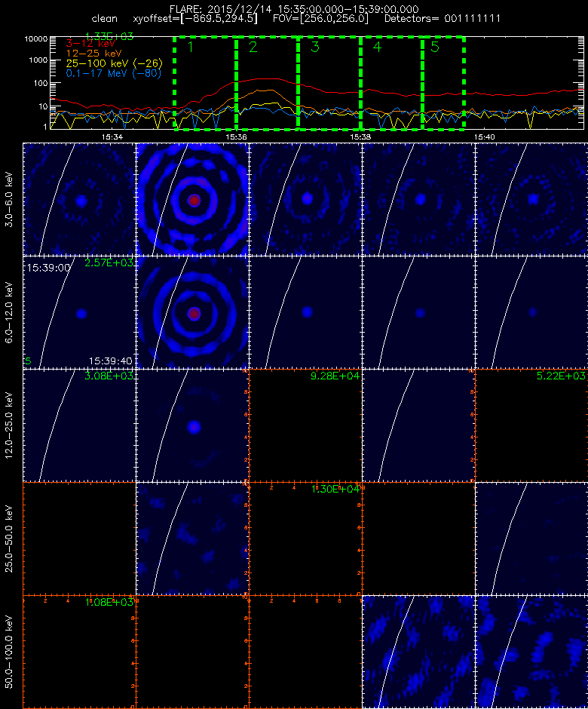Screen dimensions: 588x709
Task: Click the 3.0-6.0 keV image for interval 1
Action: coord(80,199)
